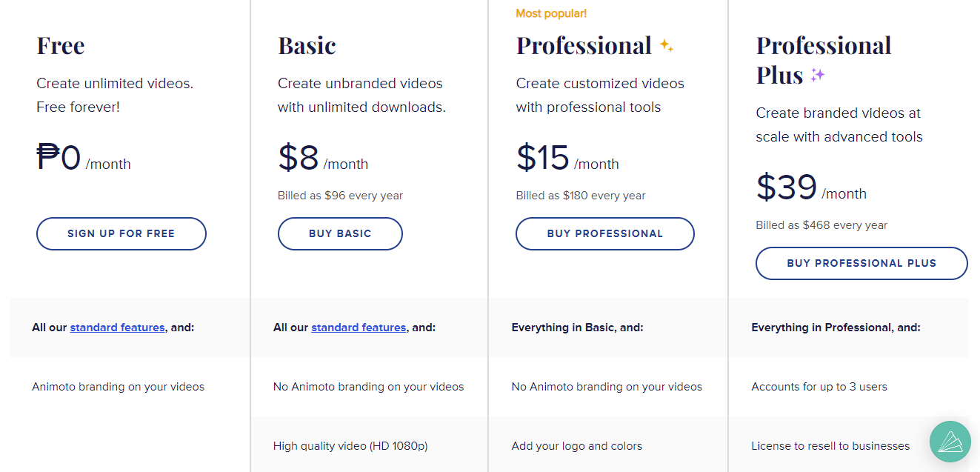The height and width of the screenshot is (472, 980).
Task: Open standard features link under Free plan
Action: [x=117, y=327]
